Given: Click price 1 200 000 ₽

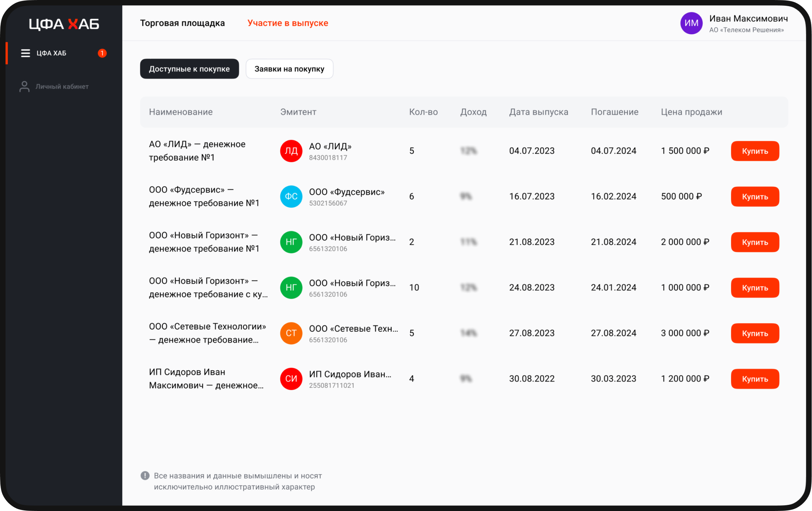Looking at the screenshot, I should point(685,379).
